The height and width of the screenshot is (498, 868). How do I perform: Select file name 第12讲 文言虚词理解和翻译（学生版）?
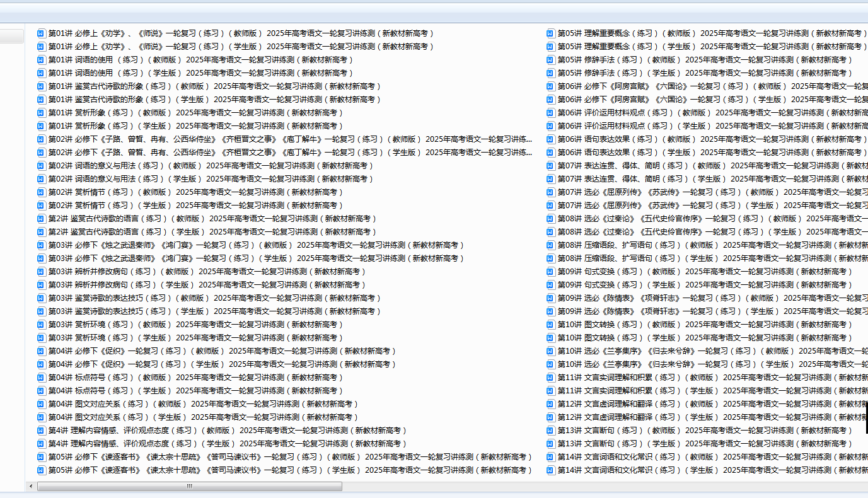click(712, 417)
